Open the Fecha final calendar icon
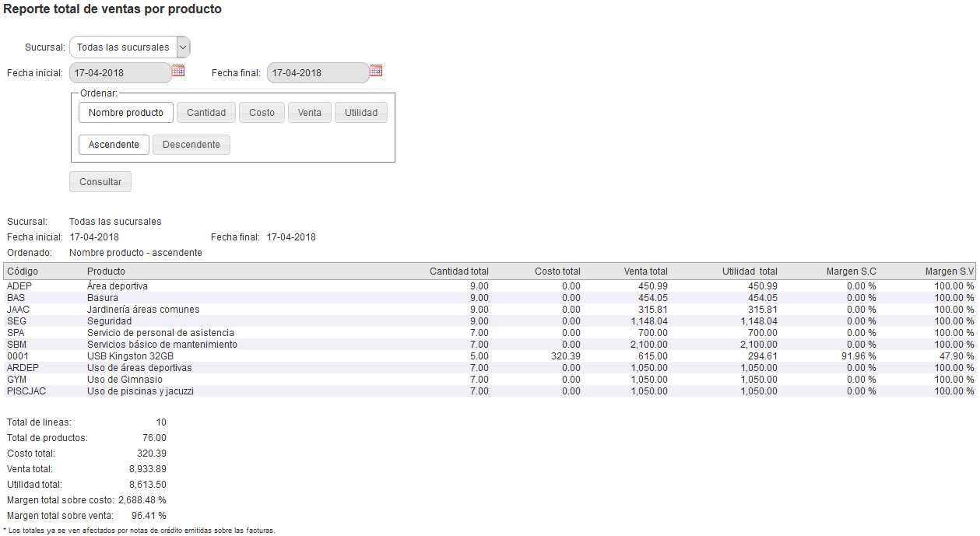Screen dimensions: 980x536 [376, 71]
